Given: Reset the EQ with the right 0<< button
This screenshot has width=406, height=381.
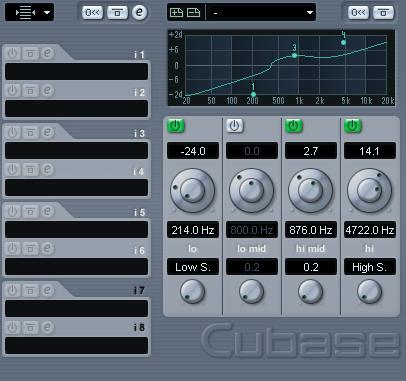Looking at the screenshot, I should 358,13.
